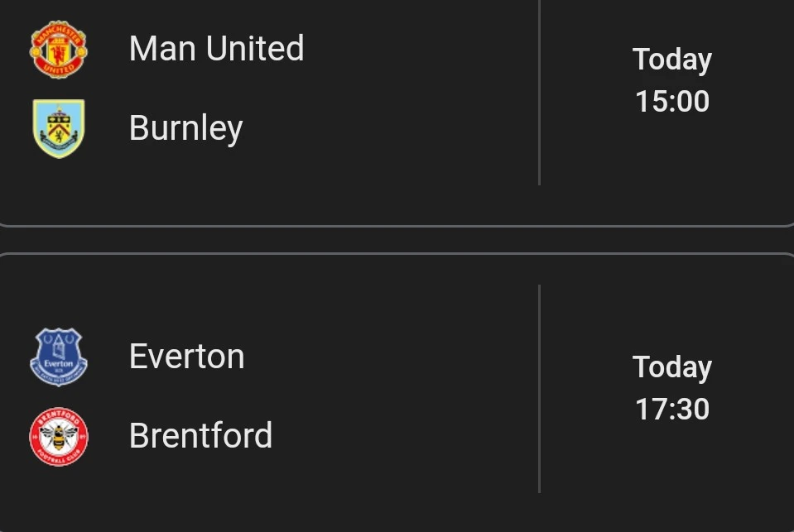This screenshot has width=794, height=532.
Task: Click empty card space below the Burnley name
Action: click(248, 186)
